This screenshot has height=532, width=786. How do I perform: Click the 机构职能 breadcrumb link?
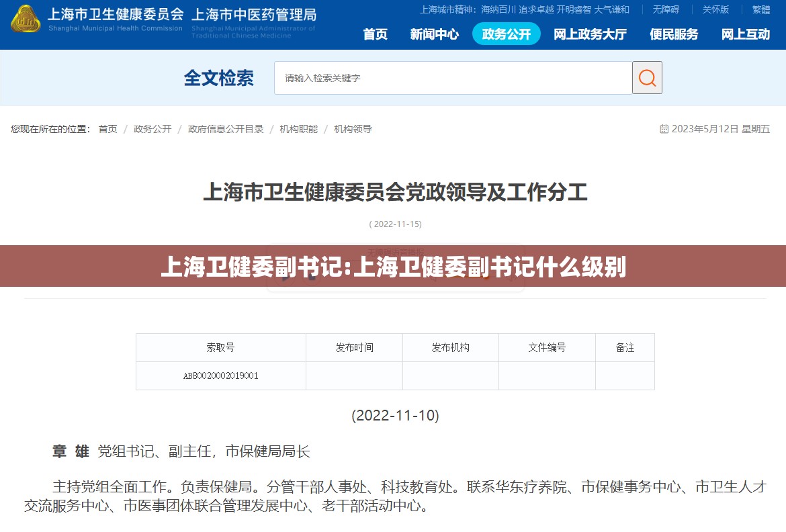pos(298,129)
